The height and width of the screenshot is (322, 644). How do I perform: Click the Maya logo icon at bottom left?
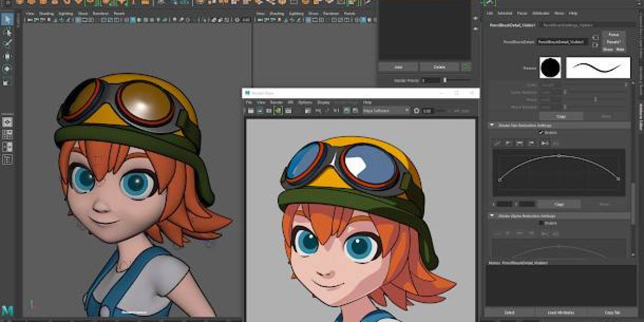8,311
